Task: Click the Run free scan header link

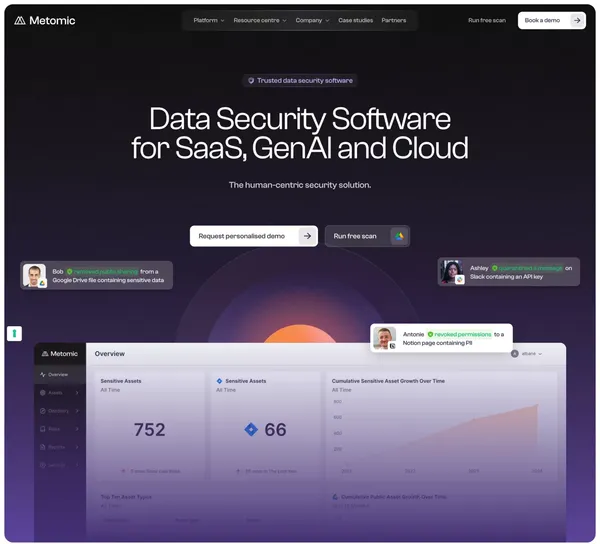Action: pos(487,20)
